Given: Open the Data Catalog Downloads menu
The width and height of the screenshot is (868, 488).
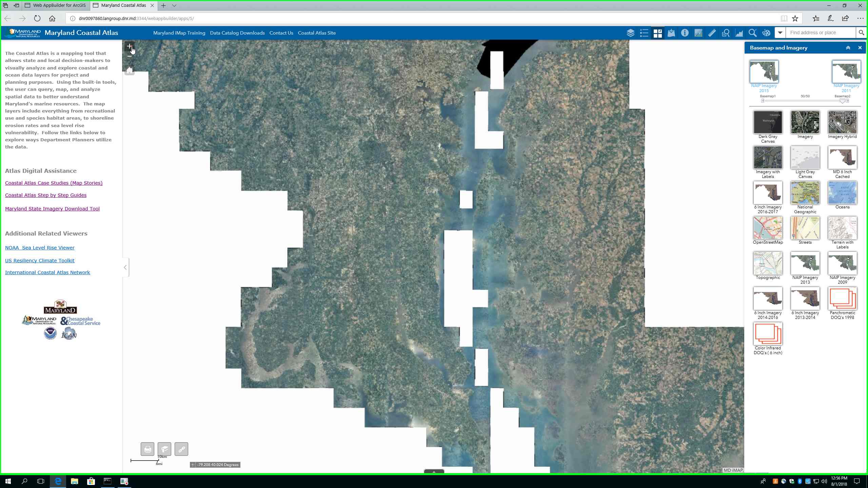Looking at the screenshot, I should tap(237, 33).
